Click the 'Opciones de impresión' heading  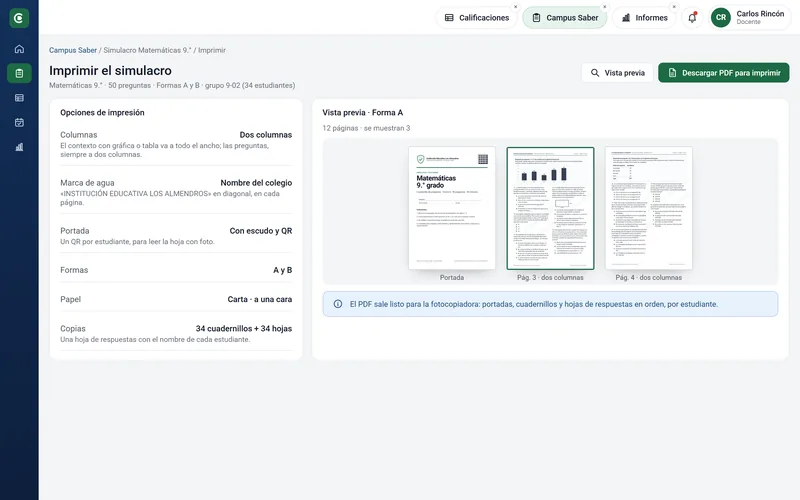tap(102, 112)
